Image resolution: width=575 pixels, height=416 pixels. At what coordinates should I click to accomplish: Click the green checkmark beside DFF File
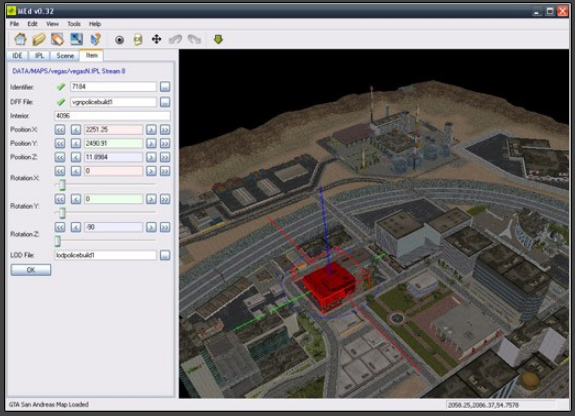tap(61, 102)
